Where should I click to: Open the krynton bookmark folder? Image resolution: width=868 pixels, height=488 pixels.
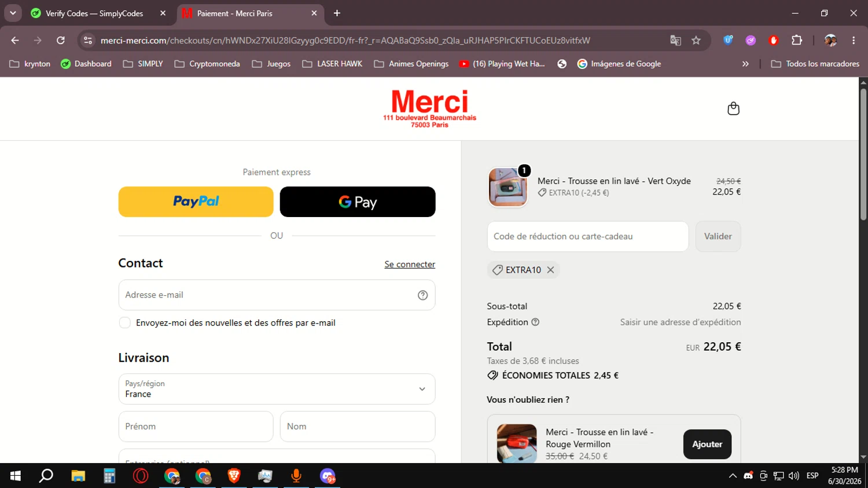[x=30, y=64]
